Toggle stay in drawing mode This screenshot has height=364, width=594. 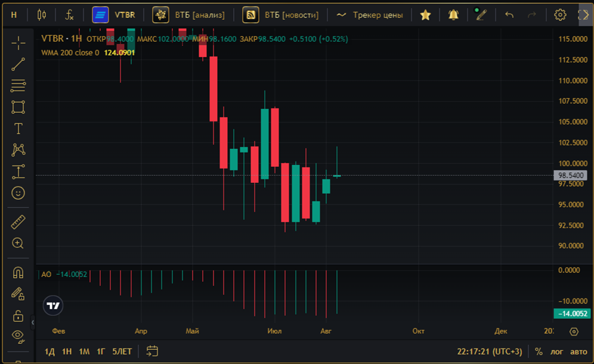tap(18, 294)
